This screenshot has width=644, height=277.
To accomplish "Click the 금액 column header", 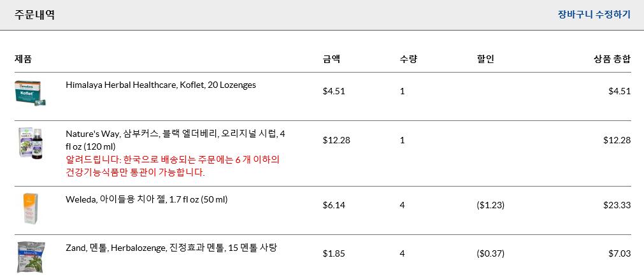I will coord(331,59).
